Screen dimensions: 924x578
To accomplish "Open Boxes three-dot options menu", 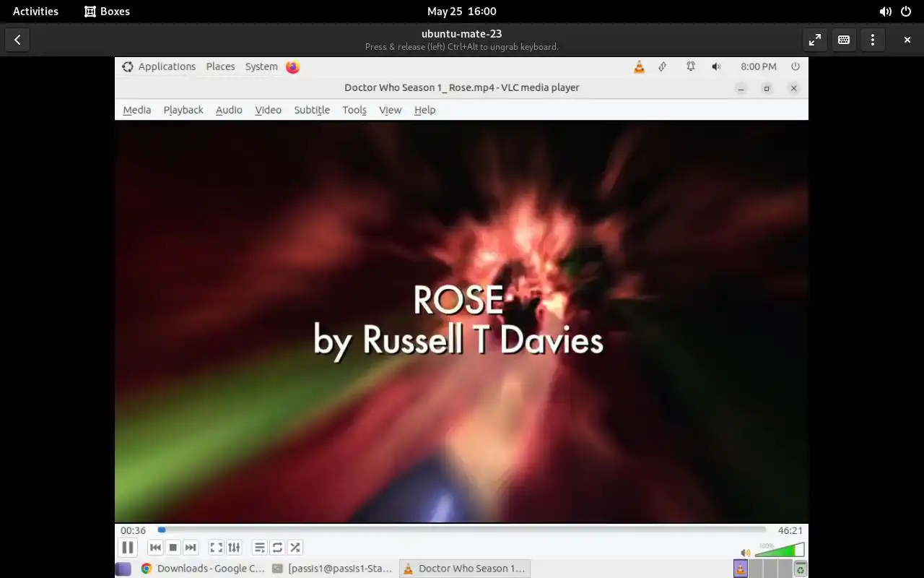I will click(x=873, y=40).
